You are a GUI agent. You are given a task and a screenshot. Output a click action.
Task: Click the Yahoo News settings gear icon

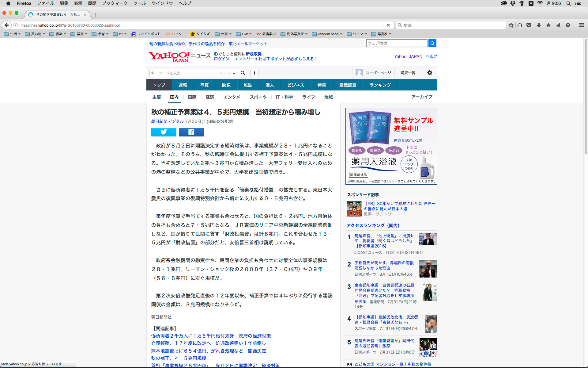click(x=429, y=73)
